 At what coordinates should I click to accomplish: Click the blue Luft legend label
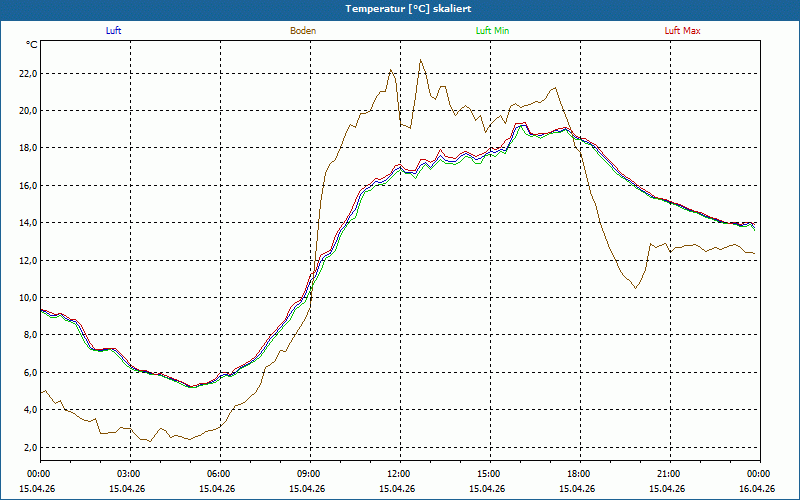tap(113, 31)
